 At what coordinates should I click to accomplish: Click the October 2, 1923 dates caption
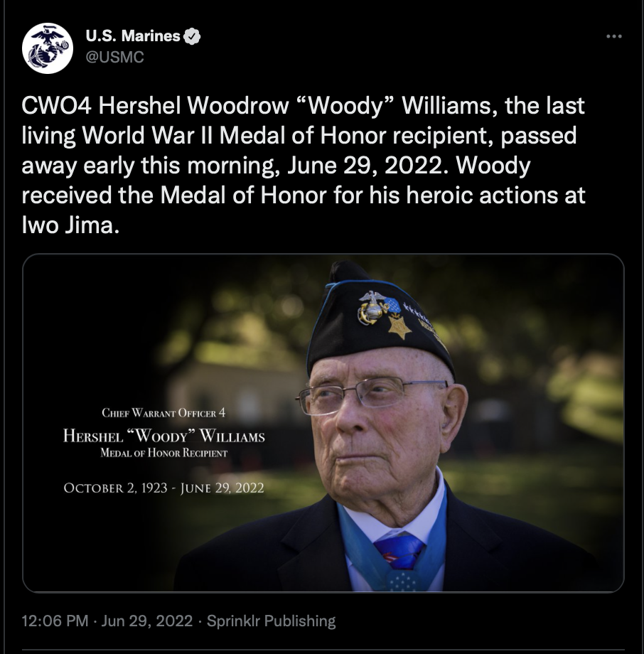pyautogui.click(x=163, y=488)
